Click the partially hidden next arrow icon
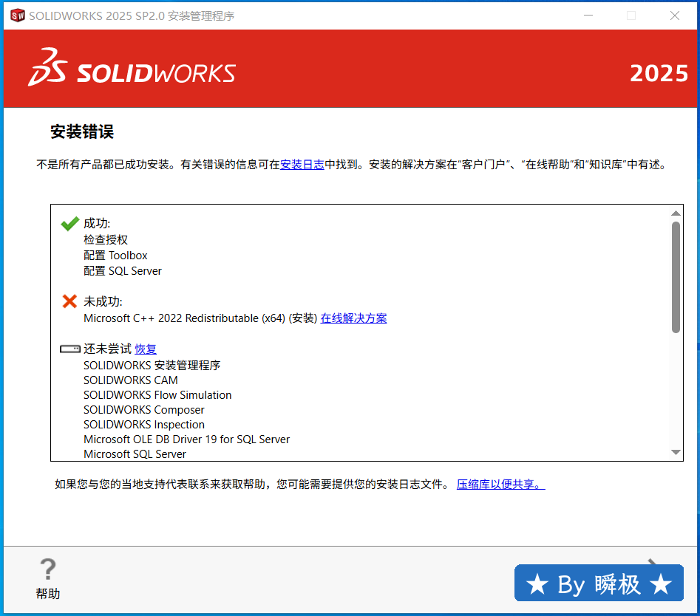 tap(653, 563)
